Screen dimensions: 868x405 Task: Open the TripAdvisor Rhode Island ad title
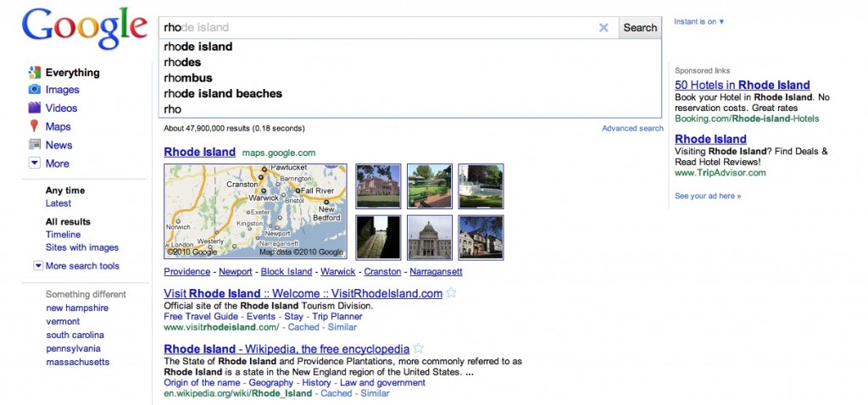point(711,139)
